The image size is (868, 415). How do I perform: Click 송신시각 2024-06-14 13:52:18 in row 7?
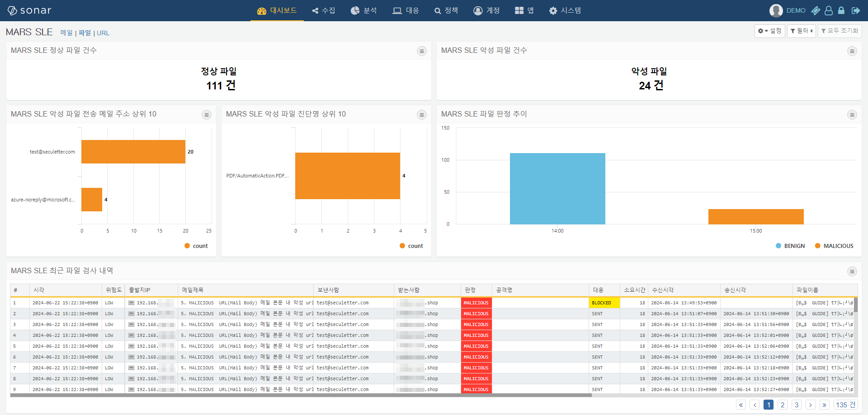tap(756, 368)
